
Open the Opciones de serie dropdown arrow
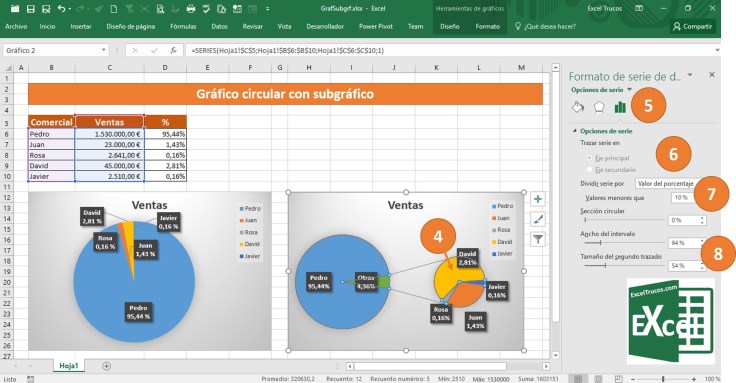click(x=629, y=90)
